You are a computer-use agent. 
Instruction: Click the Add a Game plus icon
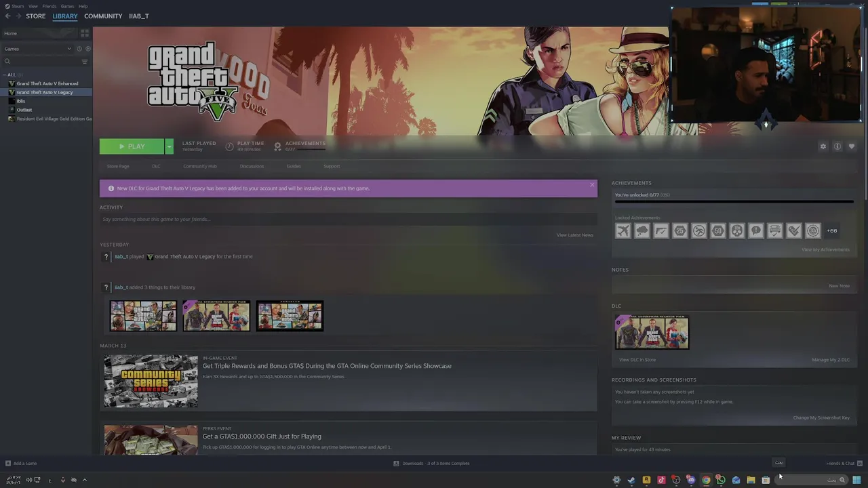(x=8, y=464)
